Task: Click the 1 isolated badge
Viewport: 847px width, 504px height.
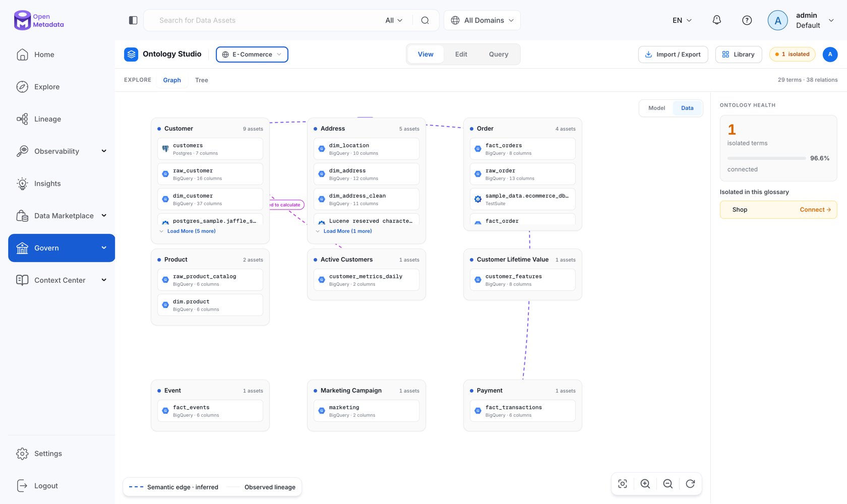Action: [x=792, y=54]
